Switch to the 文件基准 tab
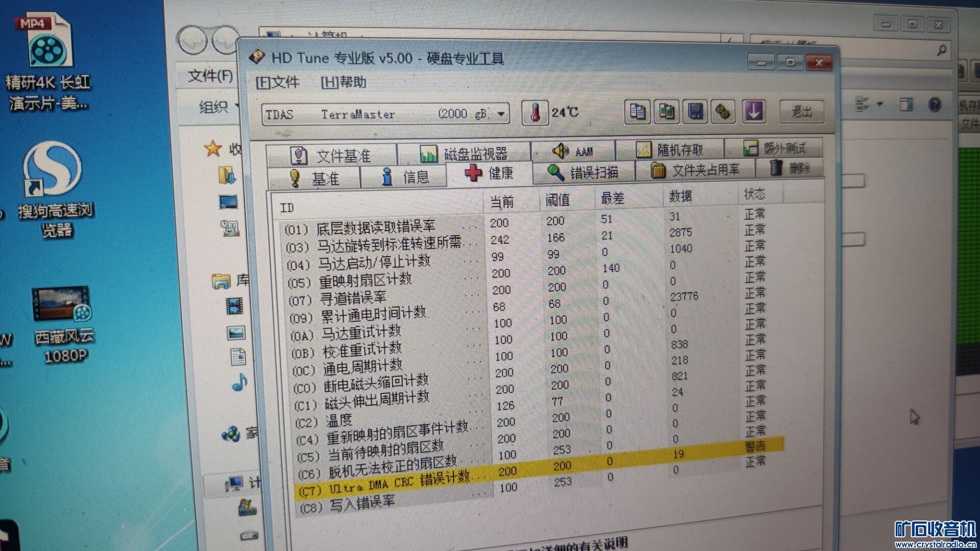This screenshot has height=551, width=980. [331, 155]
